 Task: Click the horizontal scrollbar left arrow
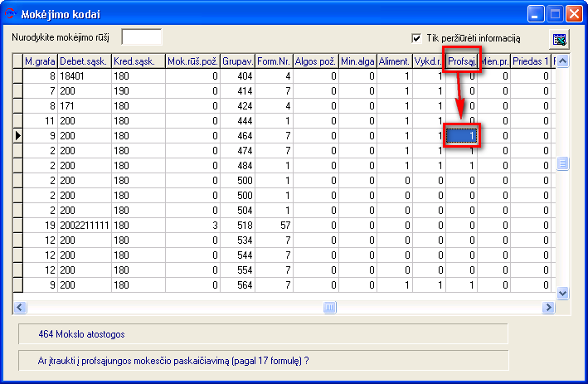click(20, 308)
